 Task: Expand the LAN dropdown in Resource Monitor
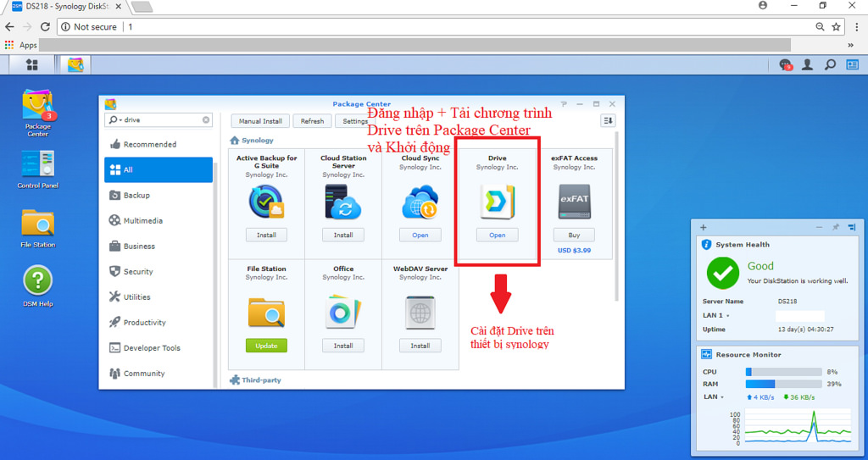722,397
